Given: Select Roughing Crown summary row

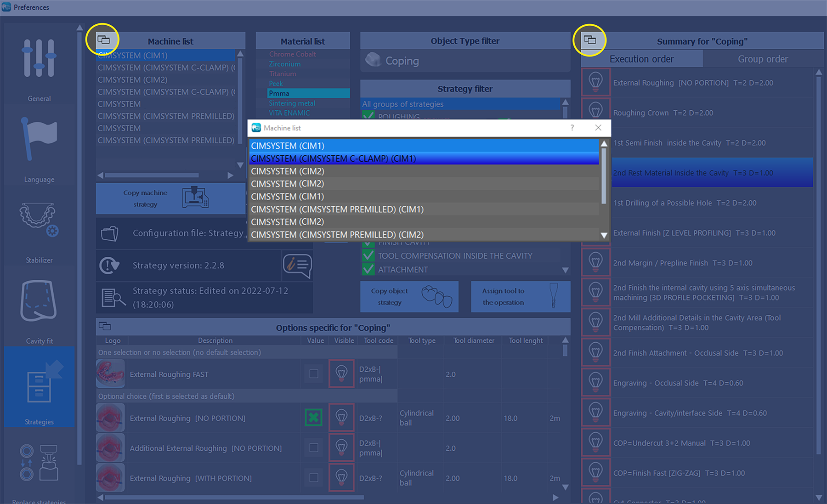Looking at the screenshot, I should tap(712, 113).
